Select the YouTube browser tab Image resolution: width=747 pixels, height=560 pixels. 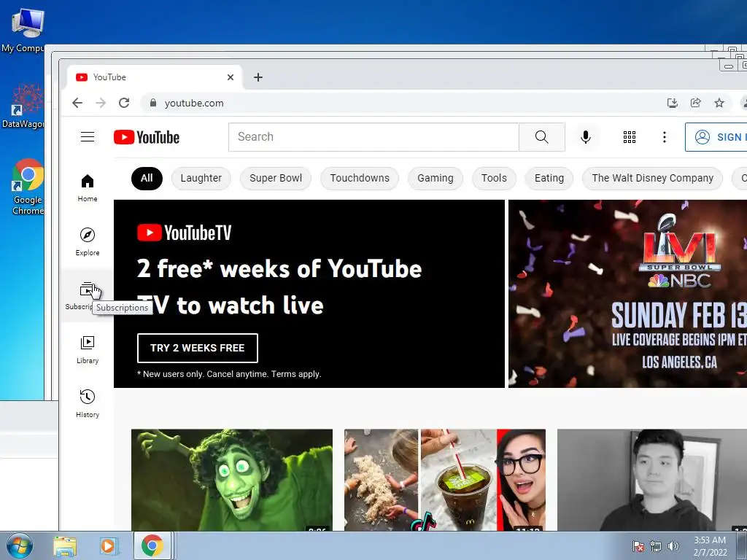[x=155, y=77]
